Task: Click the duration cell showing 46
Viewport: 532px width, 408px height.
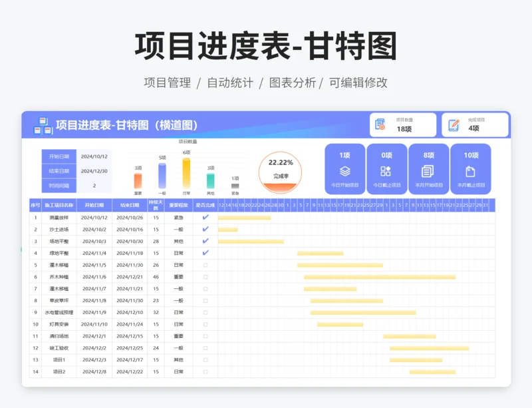Action: (156, 277)
